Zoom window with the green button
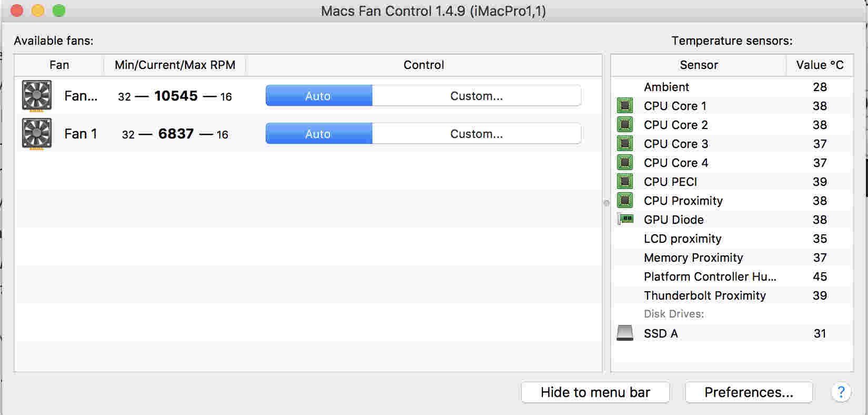 (59, 11)
